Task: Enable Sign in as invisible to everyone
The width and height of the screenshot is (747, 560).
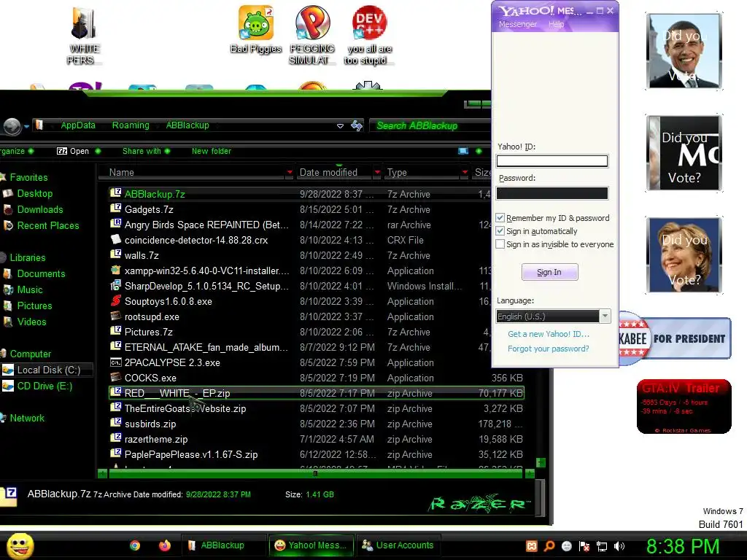Action: [x=500, y=244]
